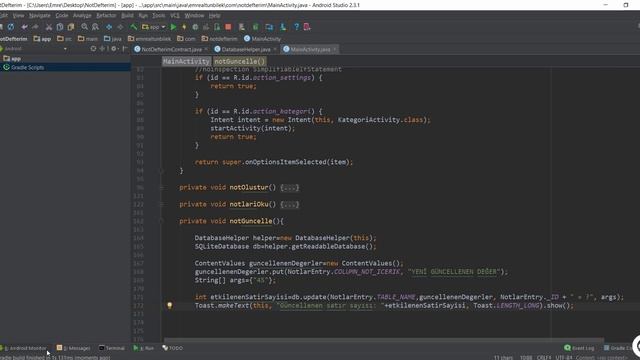The image size is (640, 360).
Task: Open the Event Log tool window
Action: (579, 348)
